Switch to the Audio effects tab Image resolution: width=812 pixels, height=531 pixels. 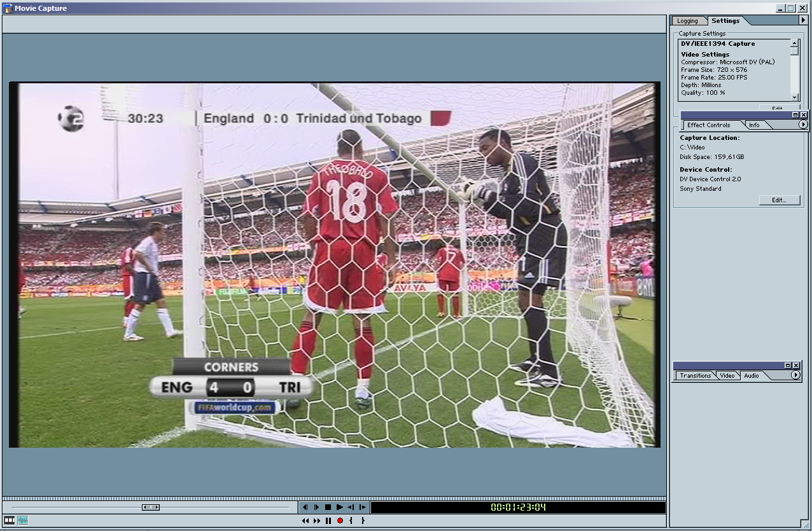pyautogui.click(x=752, y=376)
